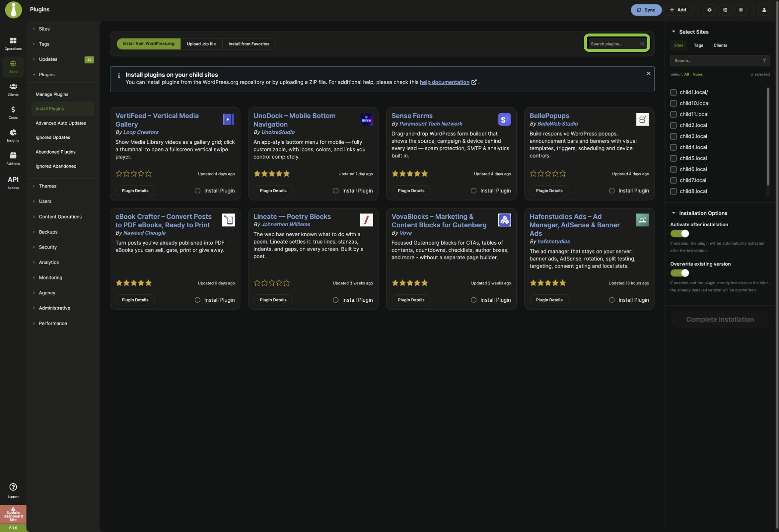Click the Add button in header

coord(678,10)
